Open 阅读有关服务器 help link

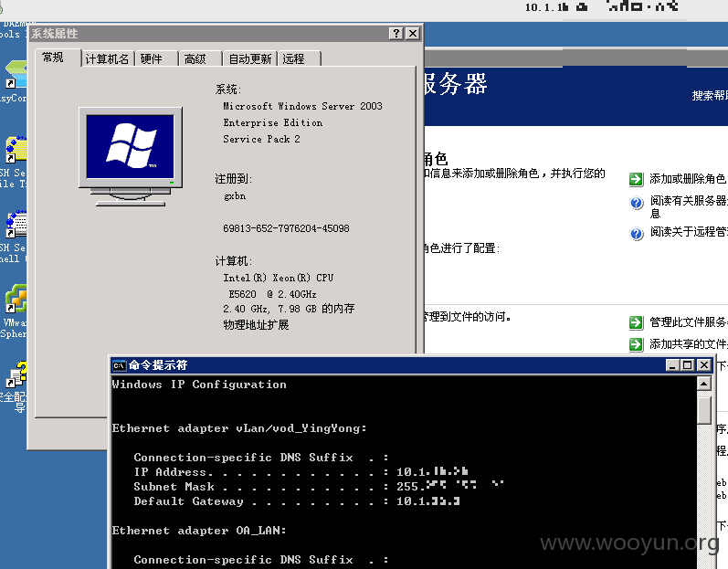tap(689, 206)
